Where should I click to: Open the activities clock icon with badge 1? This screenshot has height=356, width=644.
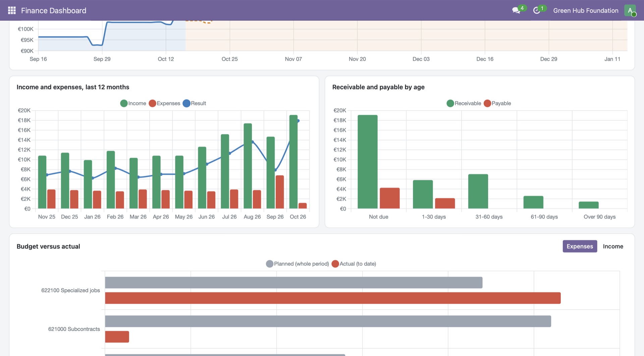(537, 10)
